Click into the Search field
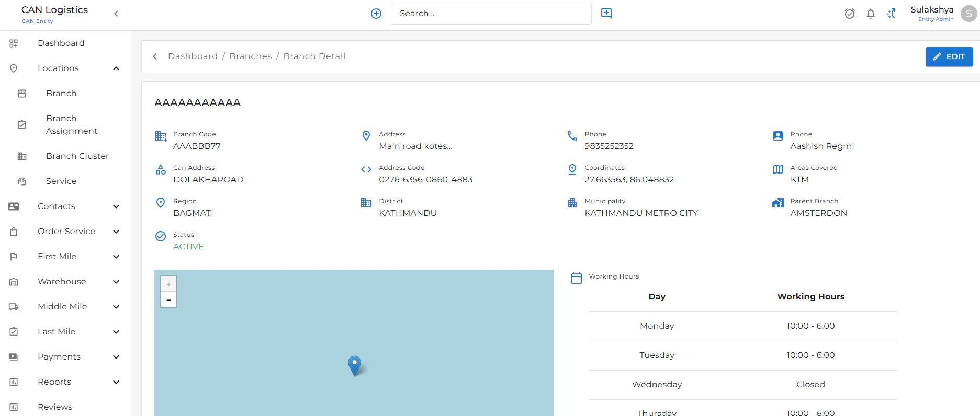Viewport: 980px width, 416px height. [491, 14]
